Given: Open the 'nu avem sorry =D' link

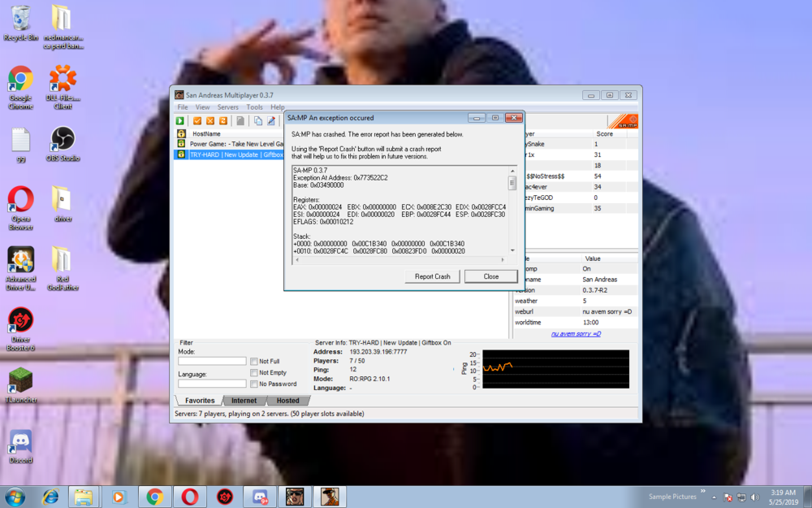Looking at the screenshot, I should click(576, 334).
